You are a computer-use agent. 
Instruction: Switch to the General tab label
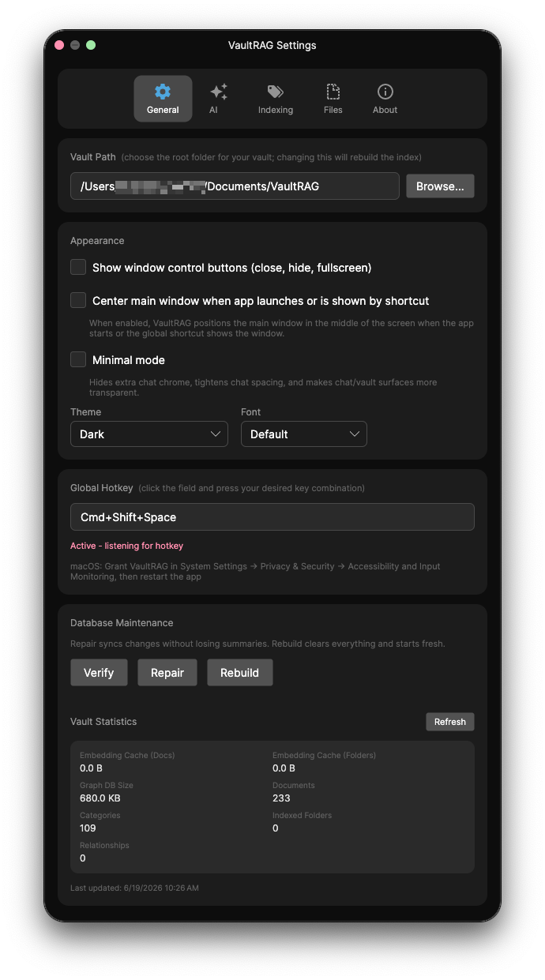click(x=163, y=110)
